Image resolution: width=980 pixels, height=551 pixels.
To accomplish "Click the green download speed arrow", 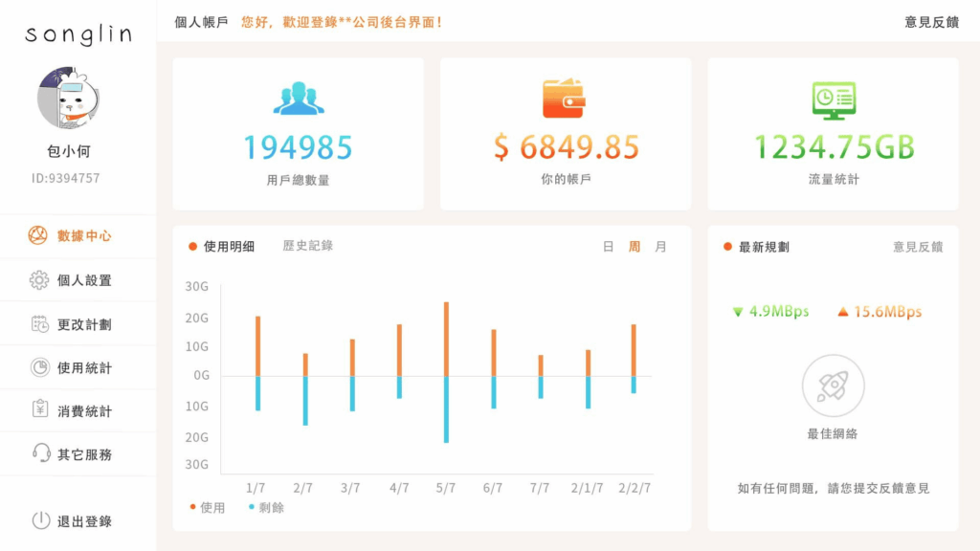I will 738,312.
